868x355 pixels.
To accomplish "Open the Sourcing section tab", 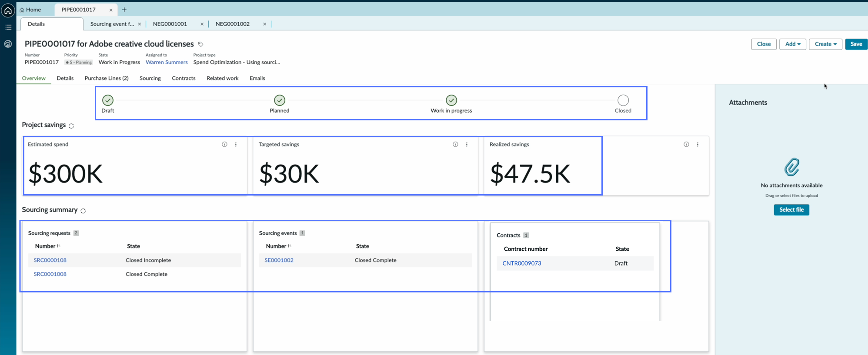I will pyautogui.click(x=150, y=78).
